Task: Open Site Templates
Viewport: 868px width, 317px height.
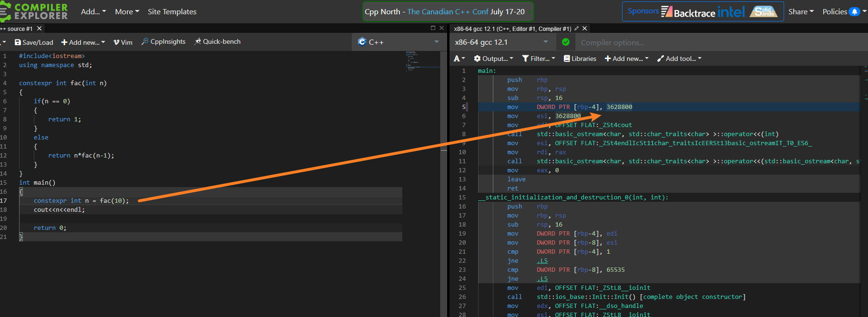Action: coord(172,11)
